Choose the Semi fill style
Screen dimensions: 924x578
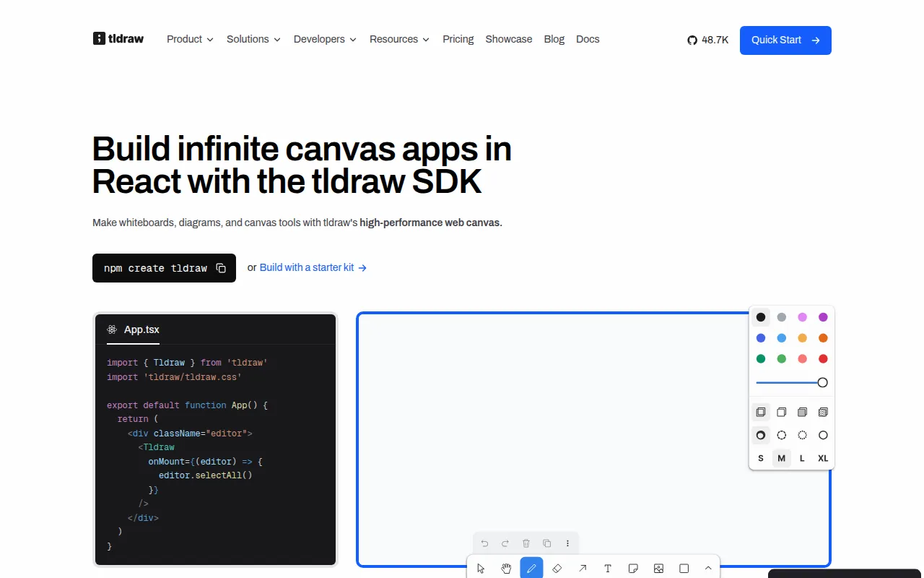tap(781, 413)
